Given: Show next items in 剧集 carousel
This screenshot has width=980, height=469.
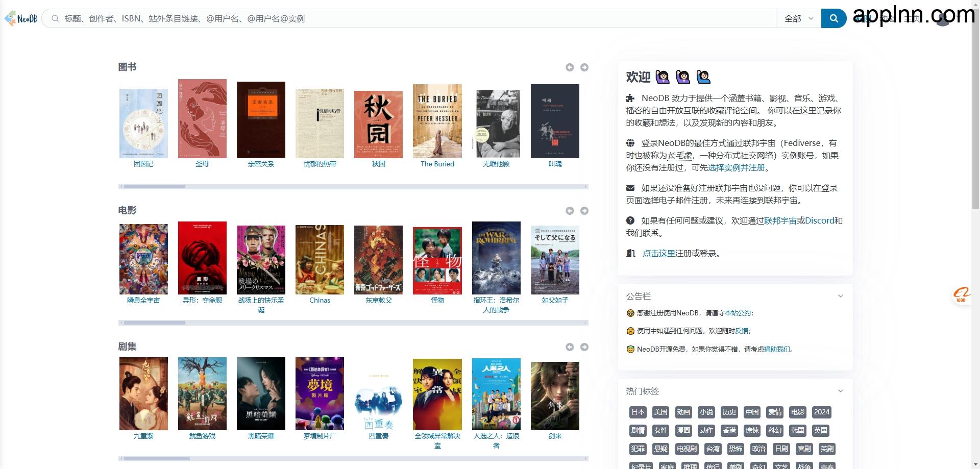Looking at the screenshot, I should click(x=584, y=347).
